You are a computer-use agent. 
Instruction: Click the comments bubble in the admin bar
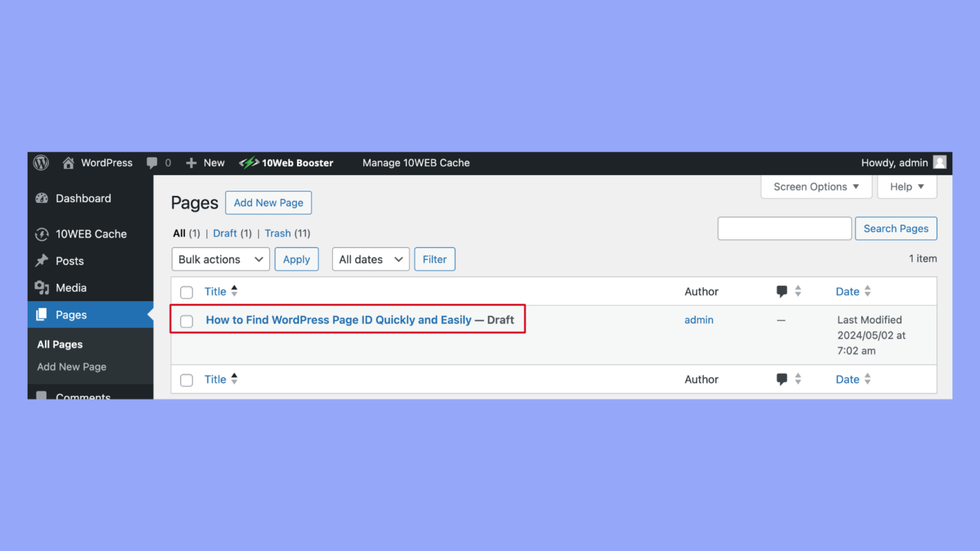tap(152, 163)
